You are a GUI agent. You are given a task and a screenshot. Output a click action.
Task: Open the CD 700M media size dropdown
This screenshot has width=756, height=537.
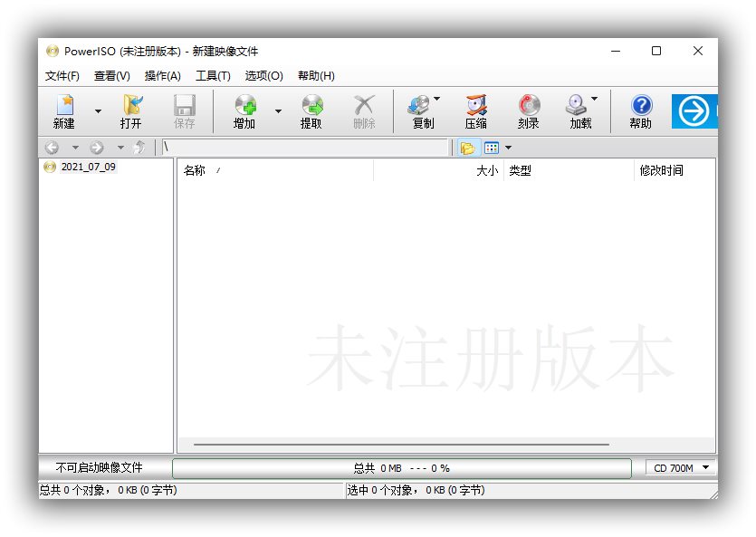[x=680, y=467]
